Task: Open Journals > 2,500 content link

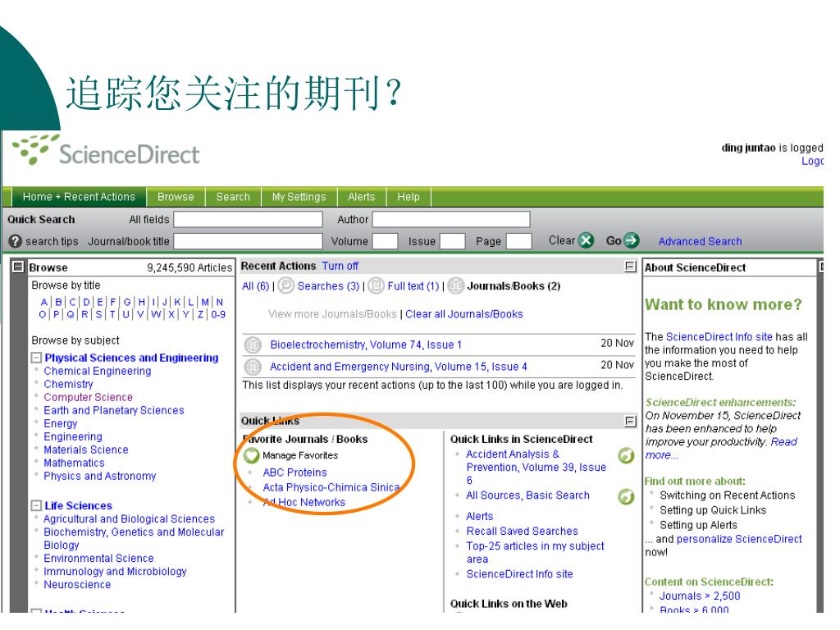Action: (700, 596)
